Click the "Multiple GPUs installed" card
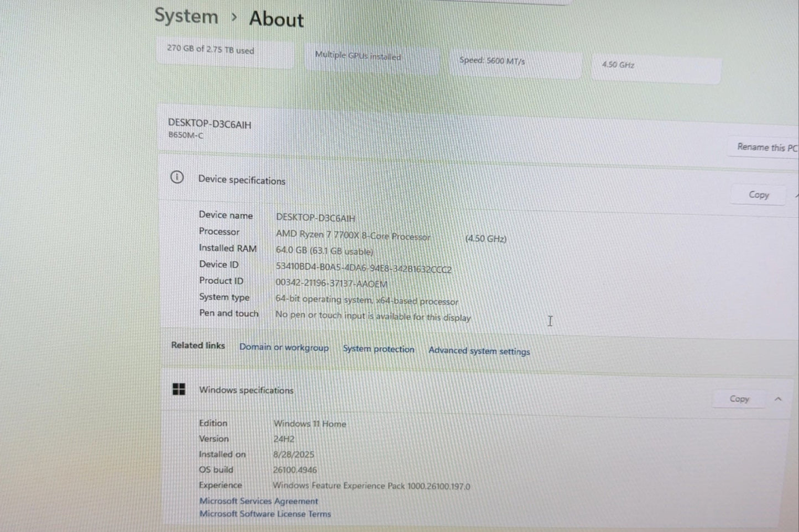 pos(371,59)
